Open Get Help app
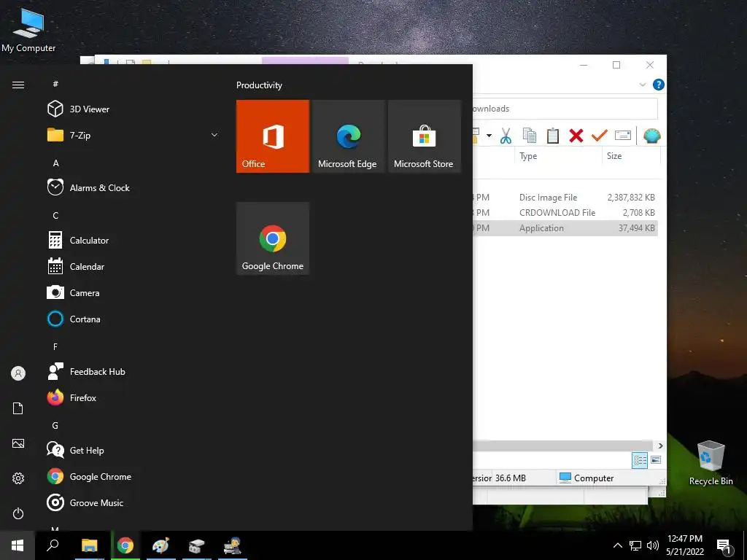Image resolution: width=747 pixels, height=560 pixels. click(x=75, y=450)
